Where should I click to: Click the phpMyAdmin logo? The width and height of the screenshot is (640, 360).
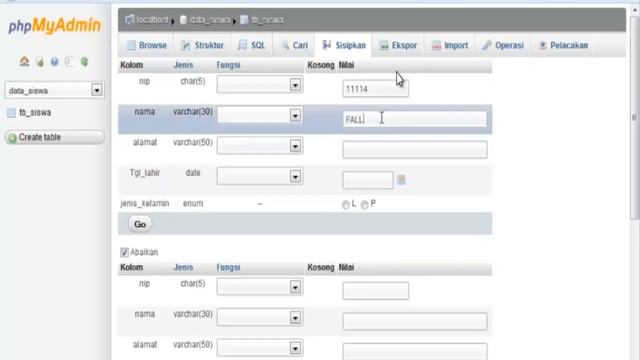[x=54, y=26]
